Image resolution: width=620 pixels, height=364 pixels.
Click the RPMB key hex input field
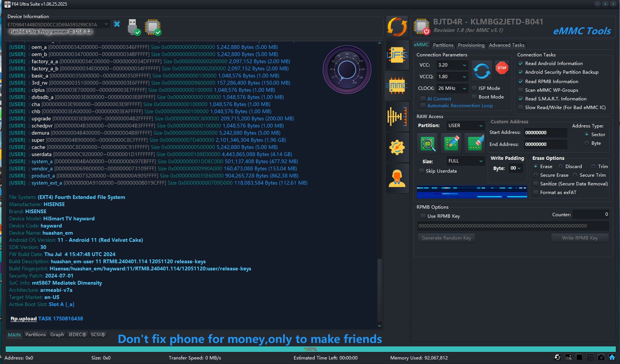point(513,226)
